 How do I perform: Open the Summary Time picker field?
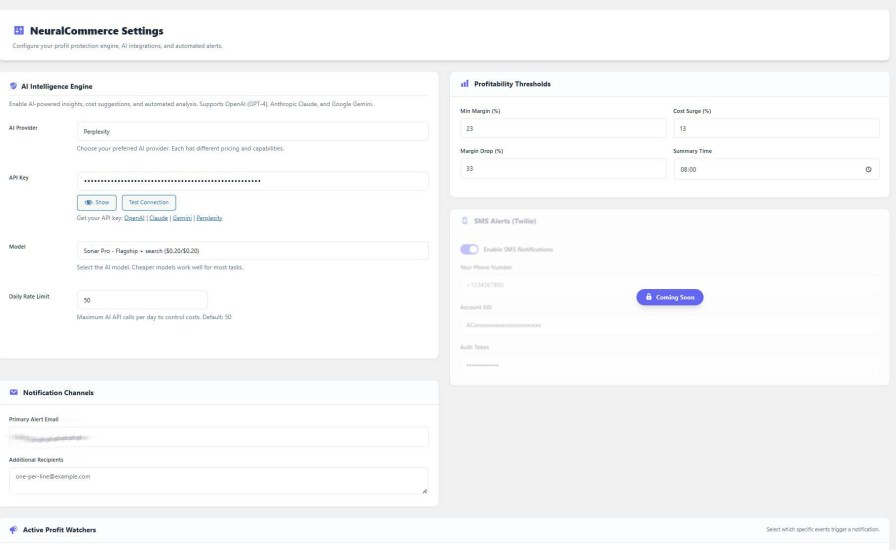(x=776, y=169)
